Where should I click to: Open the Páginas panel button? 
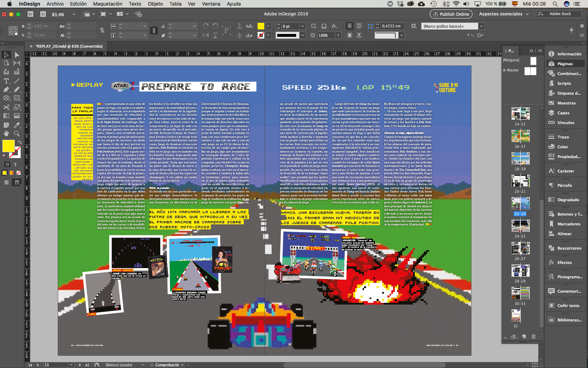coord(565,64)
